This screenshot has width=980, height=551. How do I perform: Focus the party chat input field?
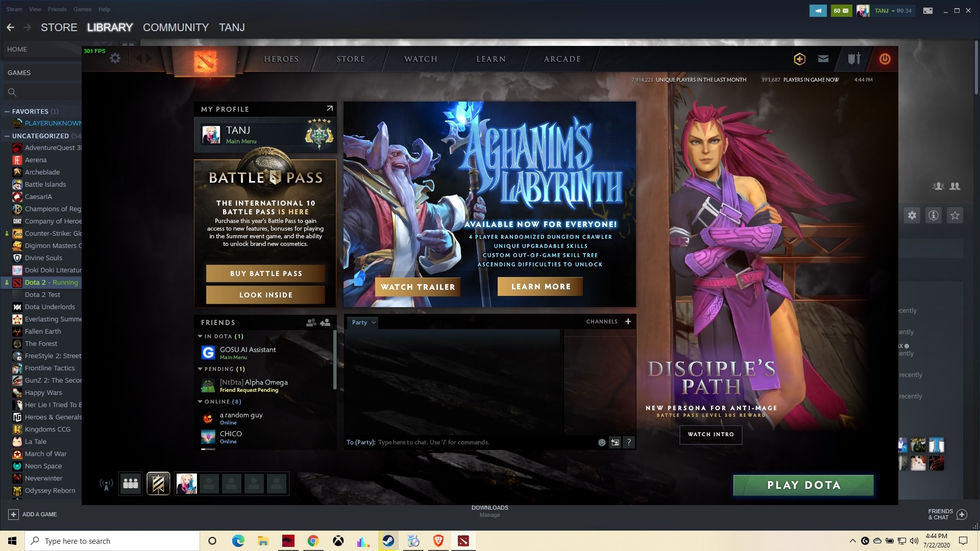pos(470,442)
